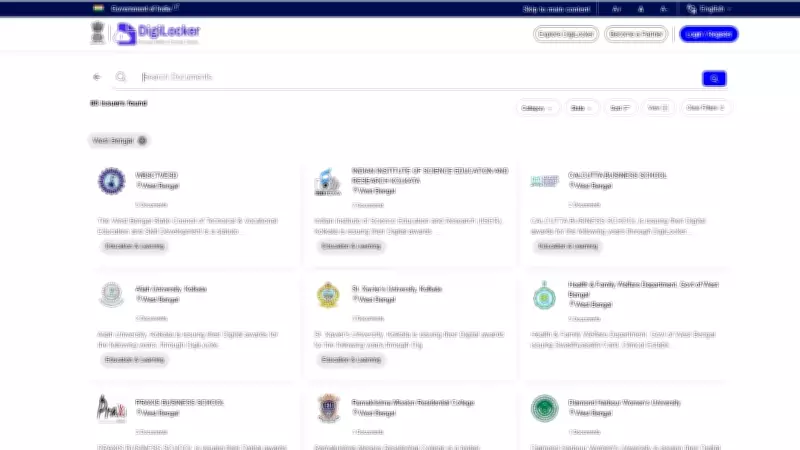Viewport: 800px width, 450px height.
Task: Click the Login / Register button
Action: point(709,34)
